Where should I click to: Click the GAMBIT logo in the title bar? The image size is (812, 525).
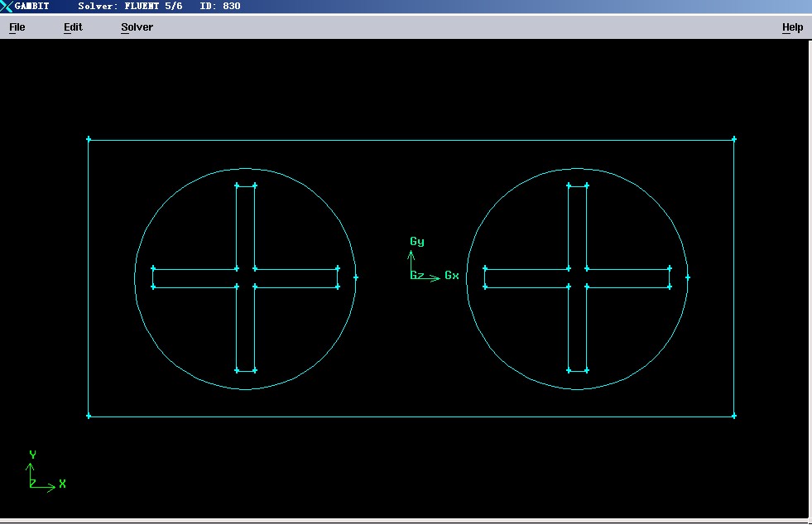pos(7,6)
